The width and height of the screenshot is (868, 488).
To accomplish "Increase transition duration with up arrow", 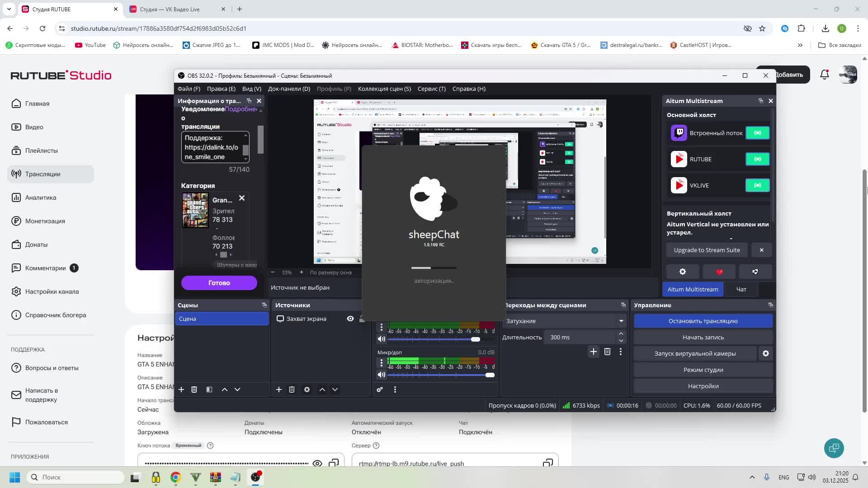I will [621, 334].
